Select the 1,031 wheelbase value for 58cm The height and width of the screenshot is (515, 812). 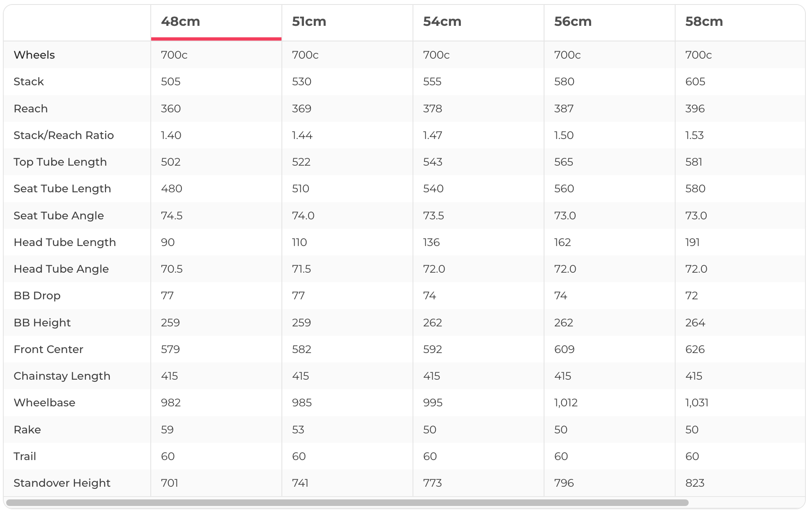pyautogui.click(x=696, y=403)
